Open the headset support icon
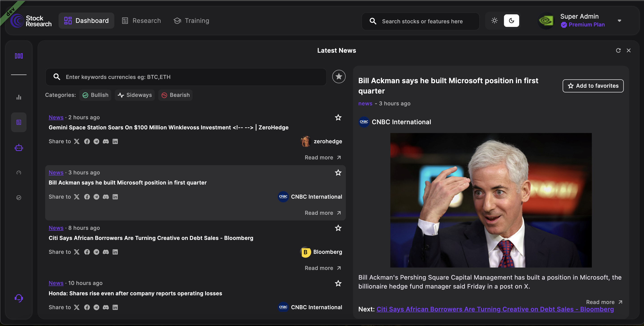 coord(19,298)
